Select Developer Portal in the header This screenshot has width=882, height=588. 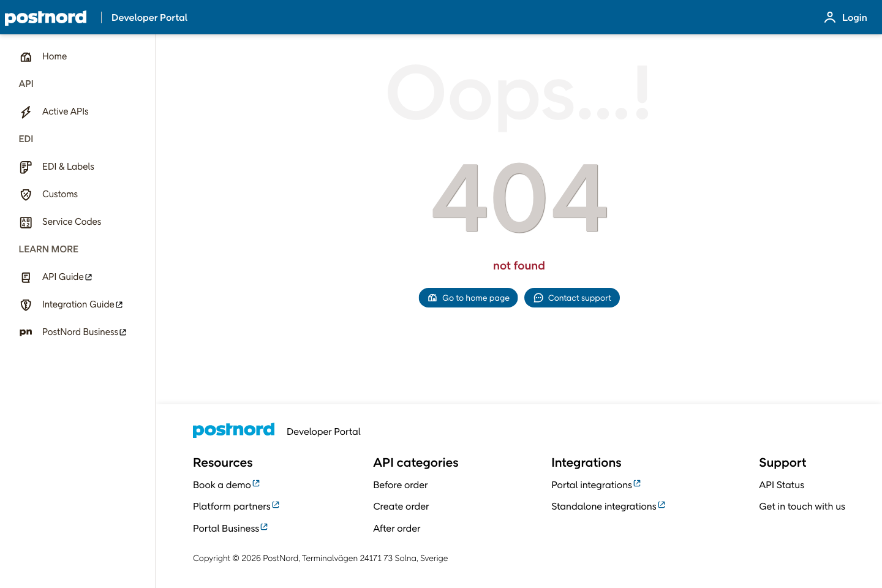click(x=149, y=17)
